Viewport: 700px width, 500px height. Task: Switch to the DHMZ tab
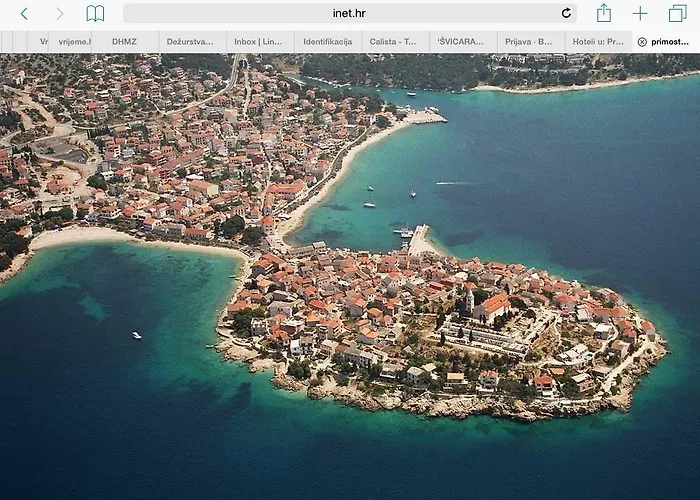[124, 42]
